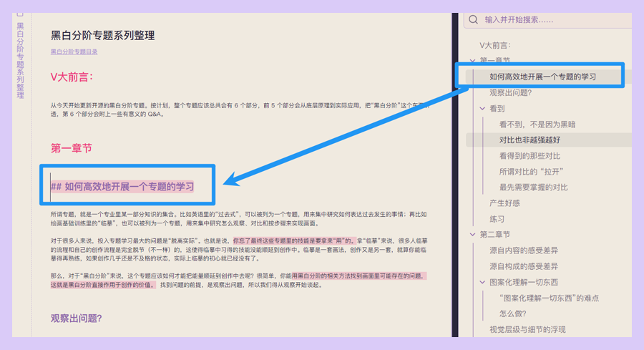Click the 第一章节 heading in document
This screenshot has width=644, height=350.
pyautogui.click(x=71, y=148)
